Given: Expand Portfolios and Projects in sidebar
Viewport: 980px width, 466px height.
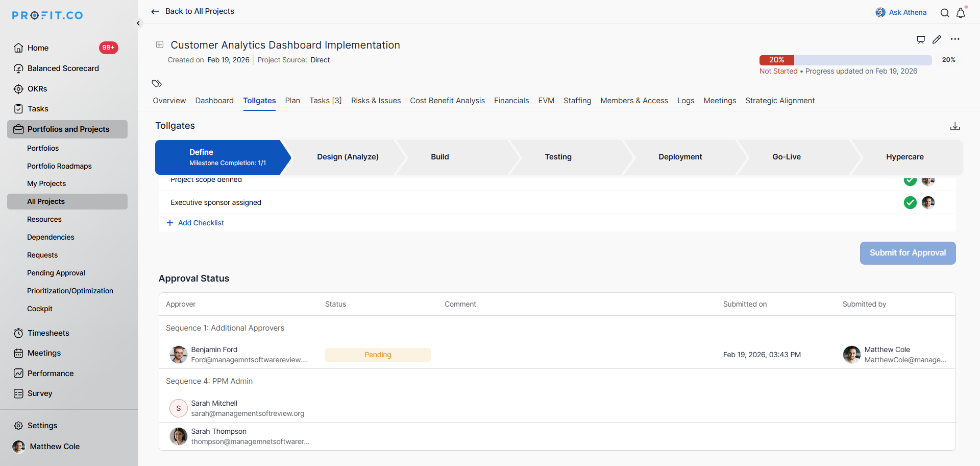Looking at the screenshot, I should [x=67, y=129].
